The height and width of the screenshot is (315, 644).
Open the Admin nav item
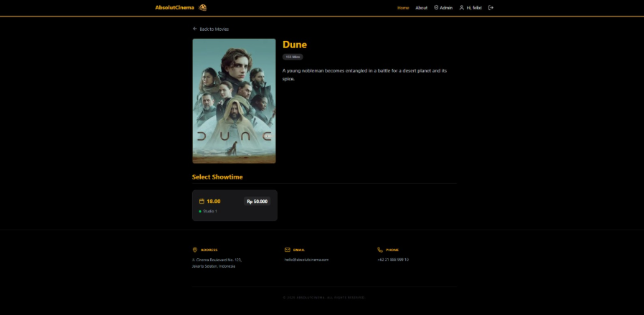443,8
